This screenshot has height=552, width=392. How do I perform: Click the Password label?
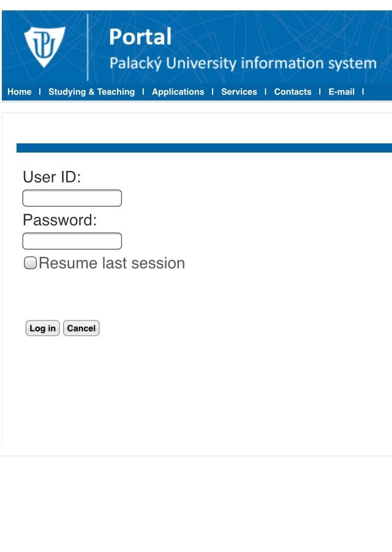60,221
